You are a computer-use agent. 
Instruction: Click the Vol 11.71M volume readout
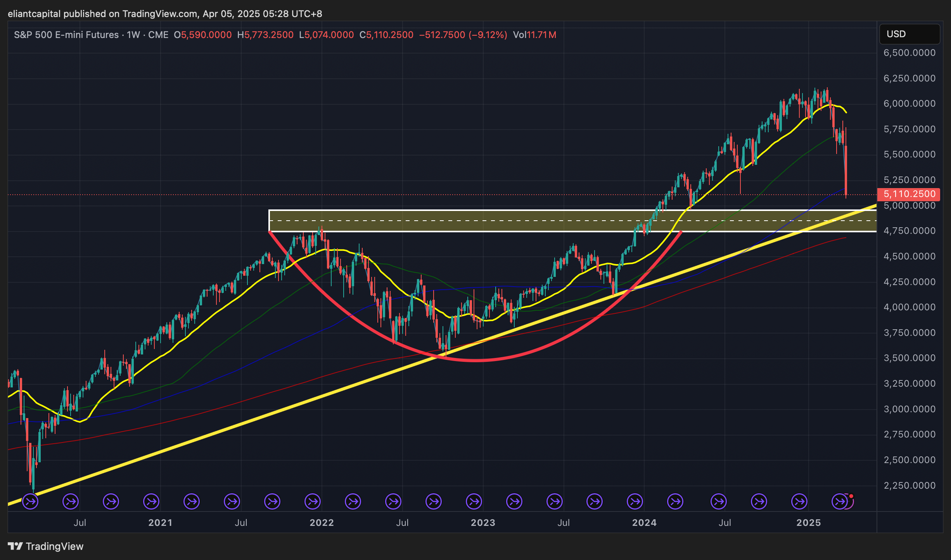[x=534, y=35]
